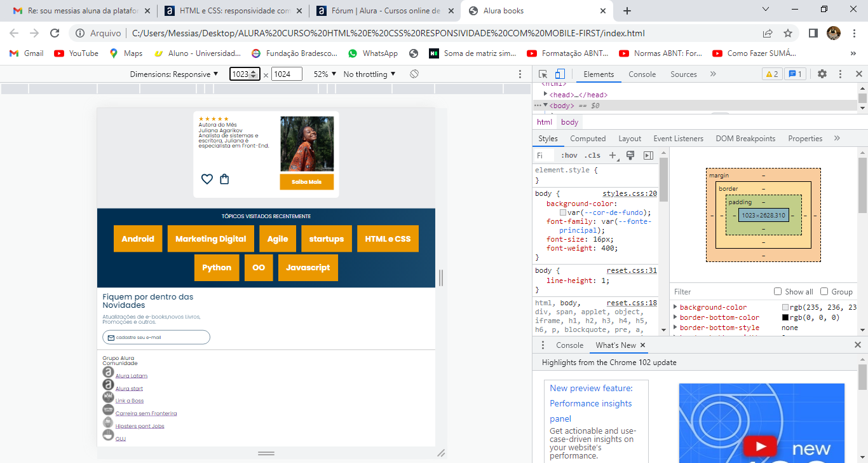This screenshot has height=463, width=868.
Task: Toggle the .cls classes button
Action: pyautogui.click(x=593, y=155)
